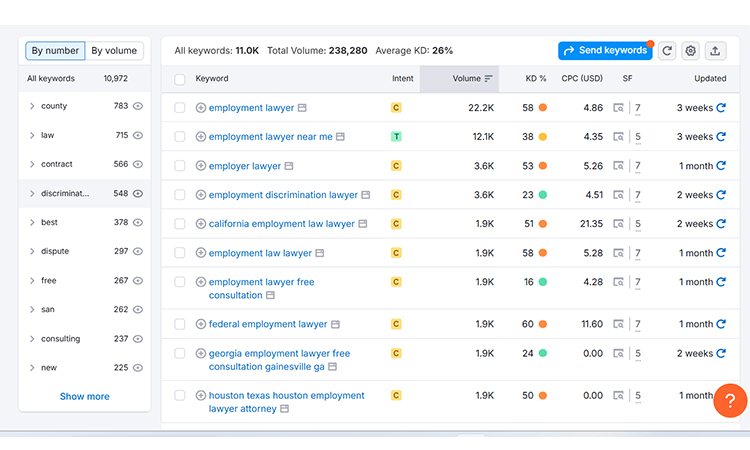Expand the 'county' keyword group

(x=32, y=106)
